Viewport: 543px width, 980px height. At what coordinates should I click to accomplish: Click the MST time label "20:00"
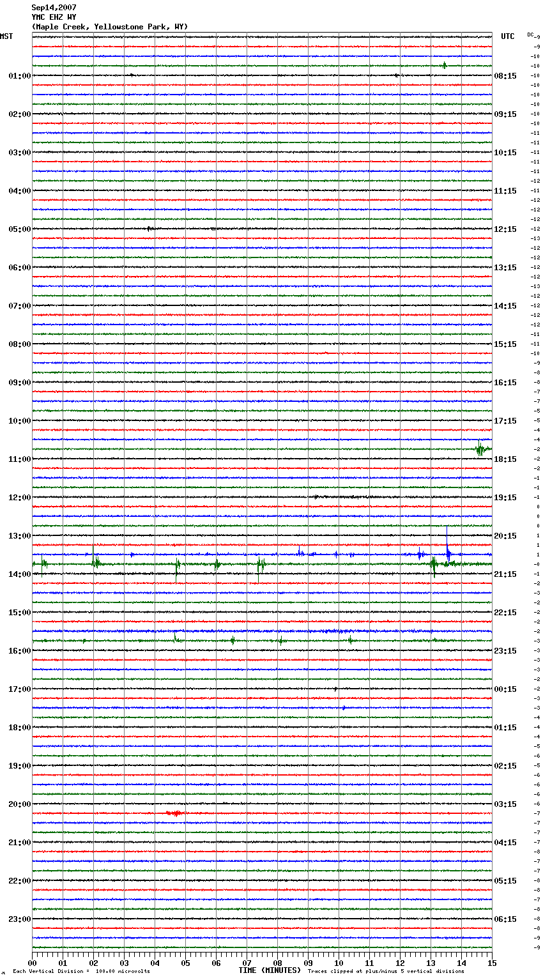coord(20,804)
